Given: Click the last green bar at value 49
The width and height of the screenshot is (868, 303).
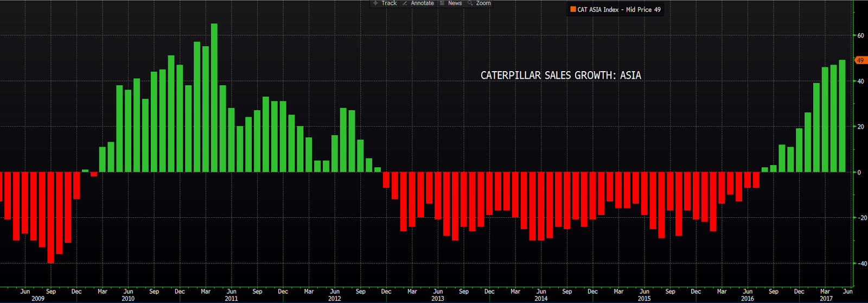Looking at the screenshot, I should [x=842, y=116].
